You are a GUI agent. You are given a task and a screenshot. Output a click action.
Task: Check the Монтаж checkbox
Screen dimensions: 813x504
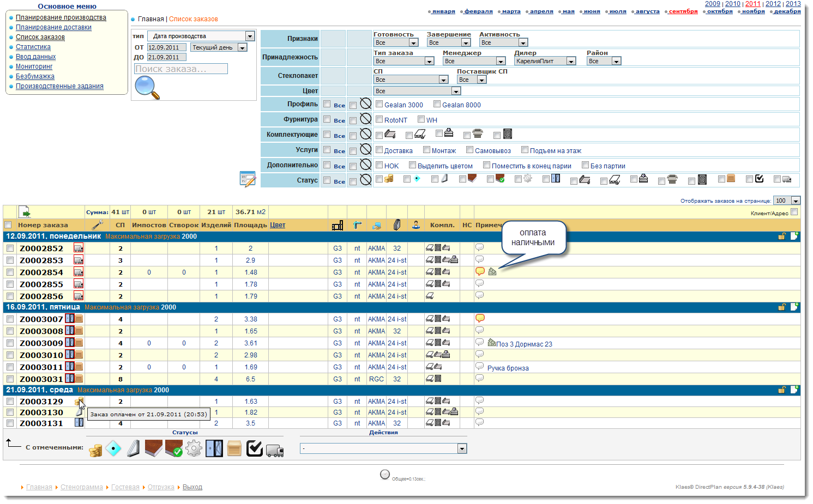coord(427,150)
